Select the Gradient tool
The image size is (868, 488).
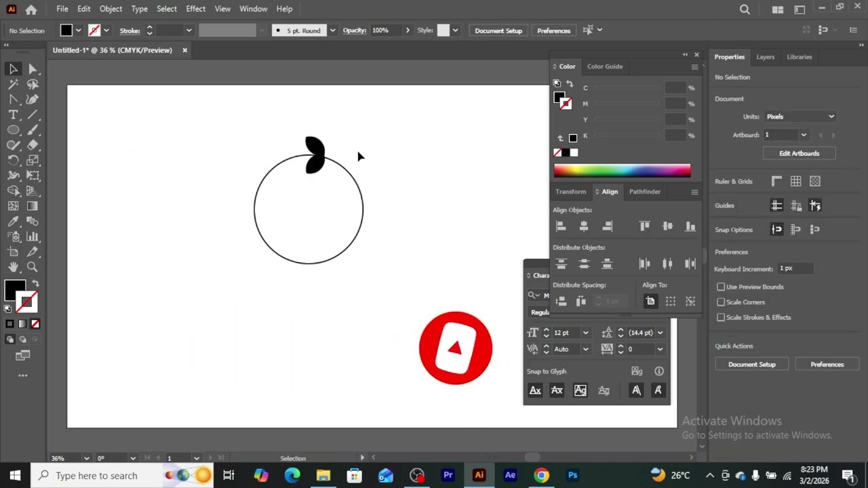point(33,206)
